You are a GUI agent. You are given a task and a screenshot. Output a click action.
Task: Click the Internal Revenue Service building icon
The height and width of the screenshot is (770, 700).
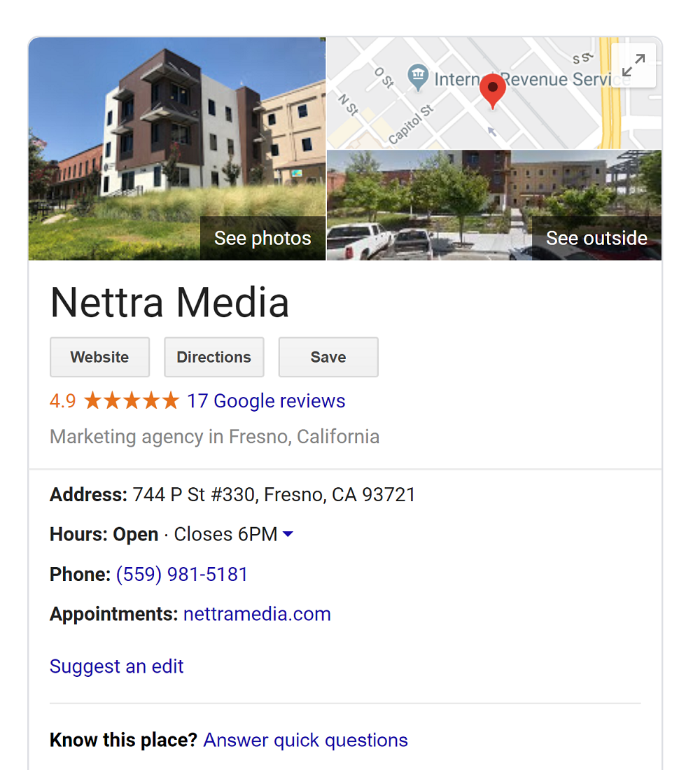pos(418,78)
